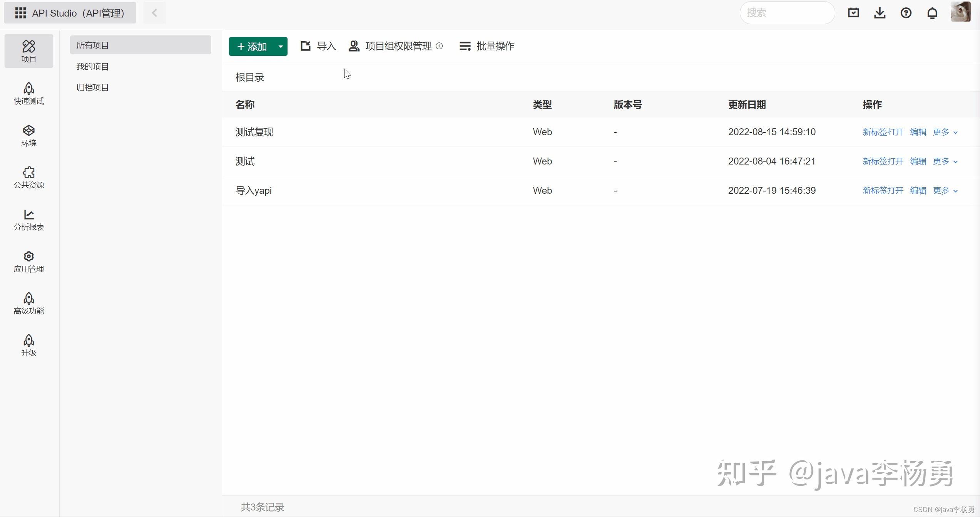Viewport: 980px width, 517px height.
Task: Collapse the sidebar with the left chevron
Action: (154, 13)
